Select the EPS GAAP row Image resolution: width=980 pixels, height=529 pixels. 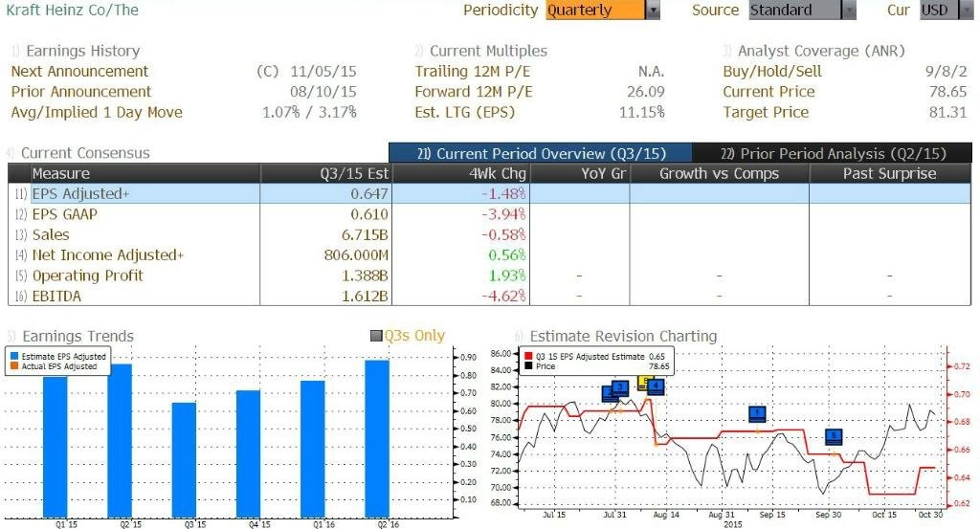(489, 214)
